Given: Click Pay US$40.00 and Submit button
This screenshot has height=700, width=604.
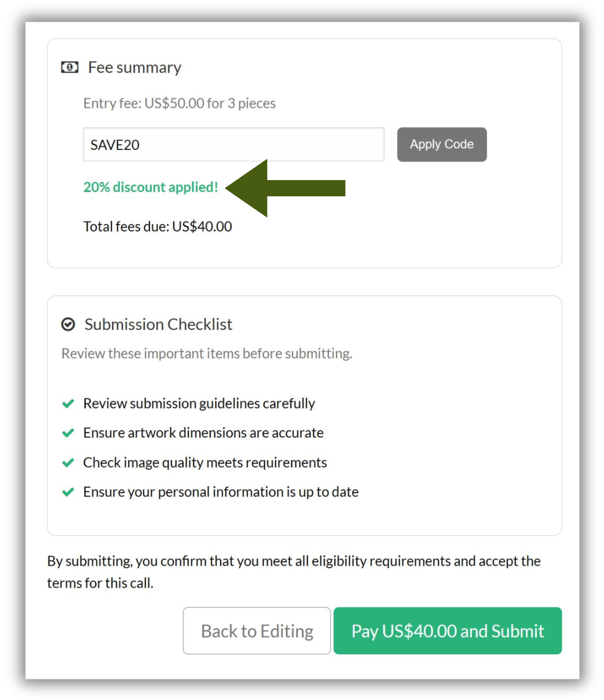Looking at the screenshot, I should coord(448,631).
